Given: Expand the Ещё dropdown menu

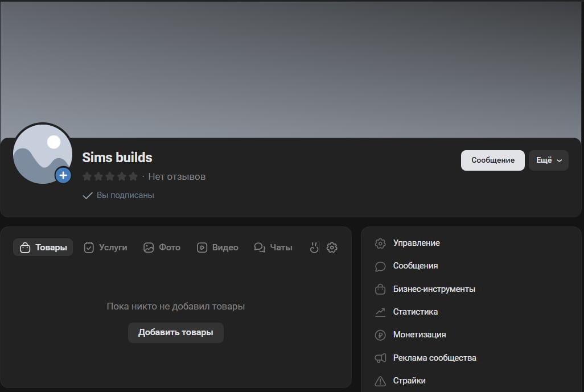Looking at the screenshot, I should [x=549, y=160].
